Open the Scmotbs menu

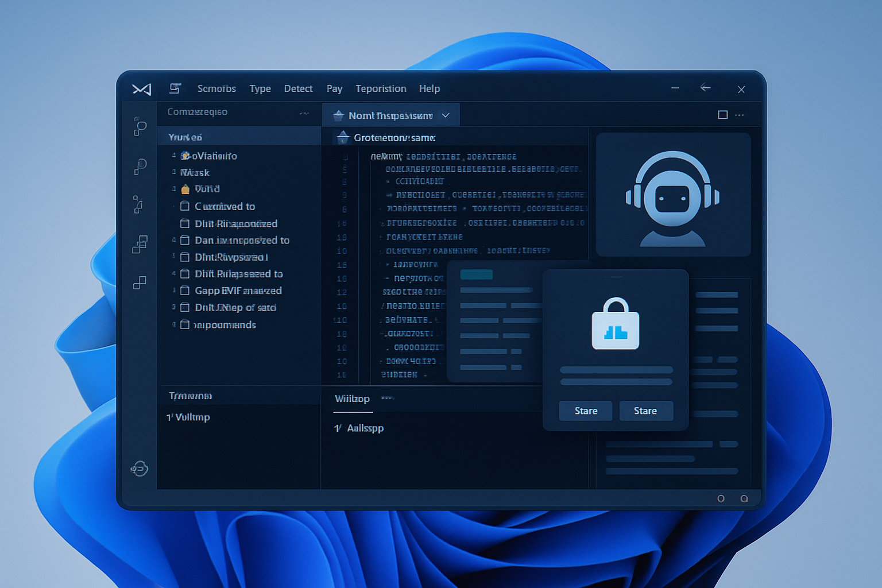tap(216, 88)
